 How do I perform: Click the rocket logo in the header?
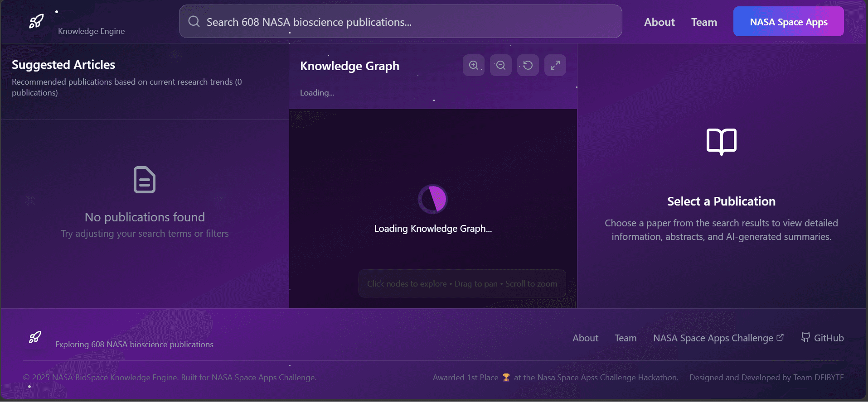coord(36,21)
